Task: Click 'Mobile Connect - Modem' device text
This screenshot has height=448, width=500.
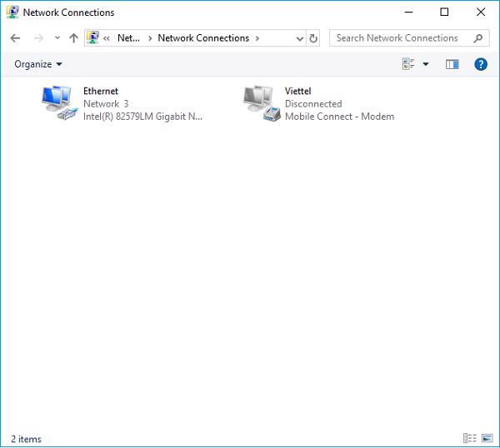Action: click(339, 117)
